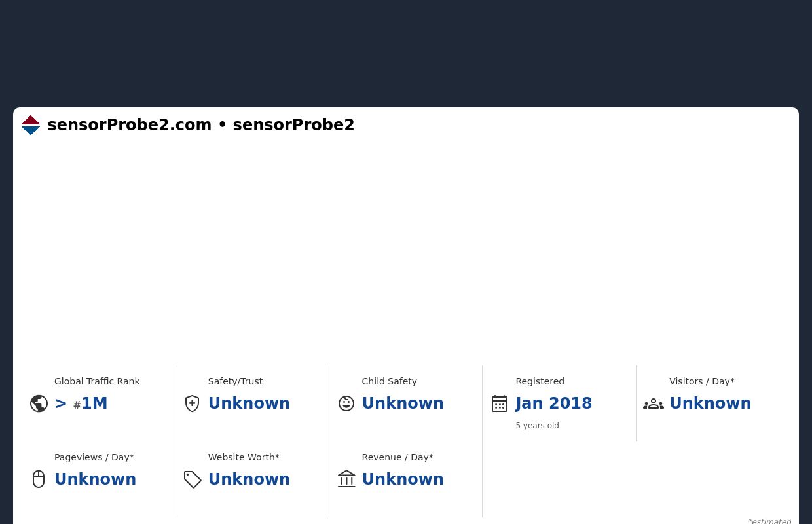Click the sensorProbe2 heading text

pos(293,125)
